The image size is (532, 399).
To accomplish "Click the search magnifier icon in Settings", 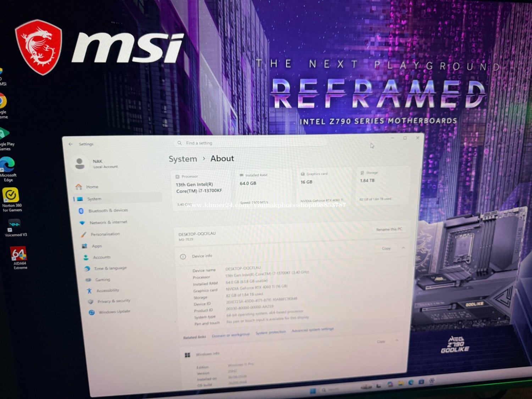I will [179, 143].
